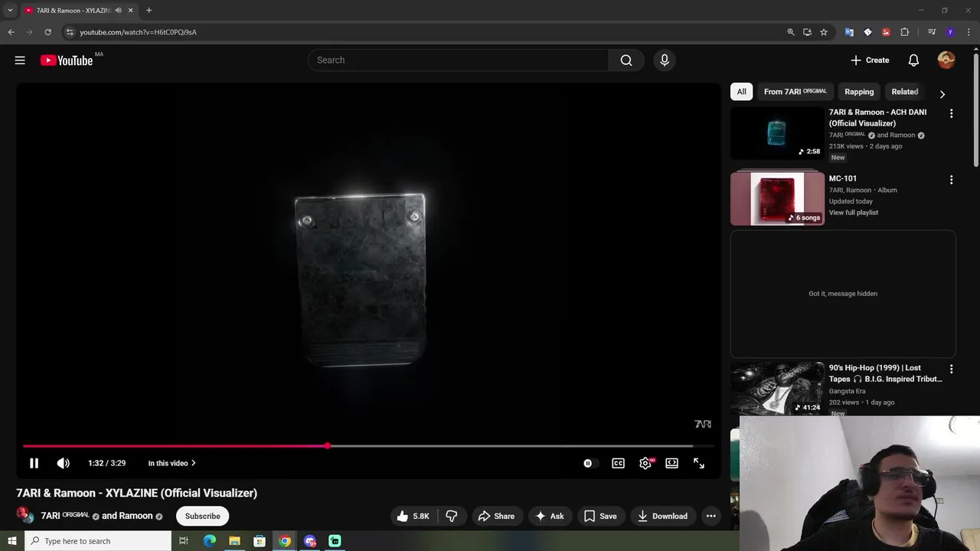Pause the video
Screen dimensions: 980x551
(34, 463)
